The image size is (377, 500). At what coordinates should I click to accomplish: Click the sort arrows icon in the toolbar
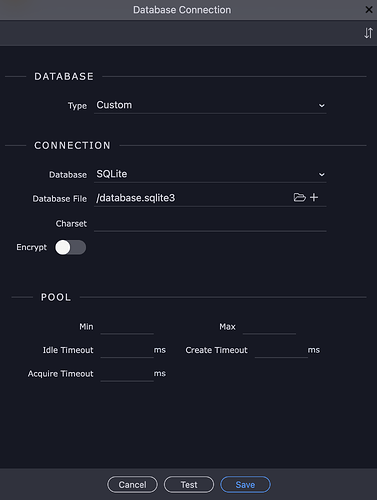click(x=368, y=33)
